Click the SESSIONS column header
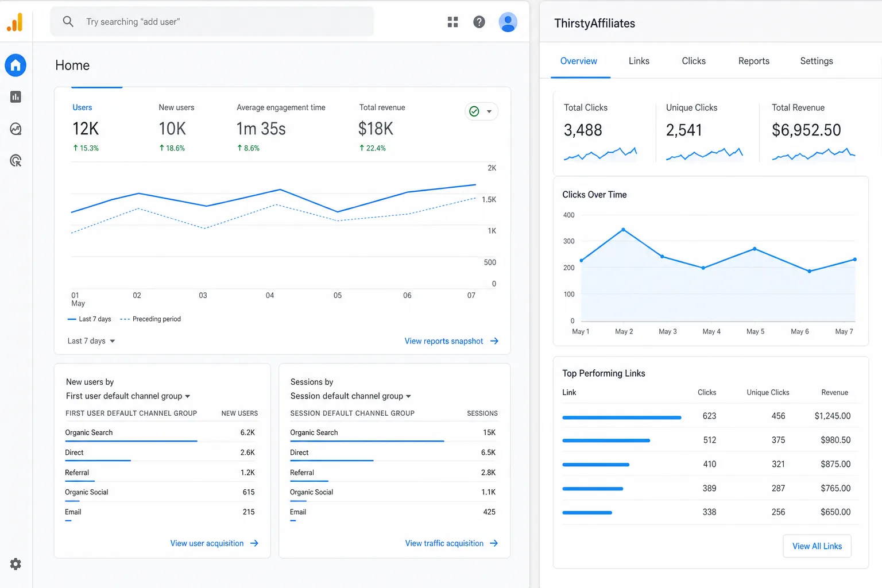The width and height of the screenshot is (882, 588). (482, 413)
